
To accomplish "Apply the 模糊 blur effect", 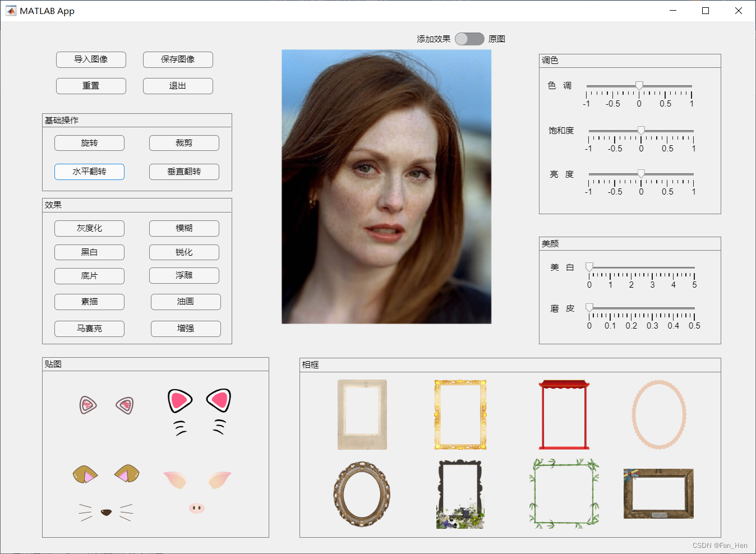I will pos(184,228).
